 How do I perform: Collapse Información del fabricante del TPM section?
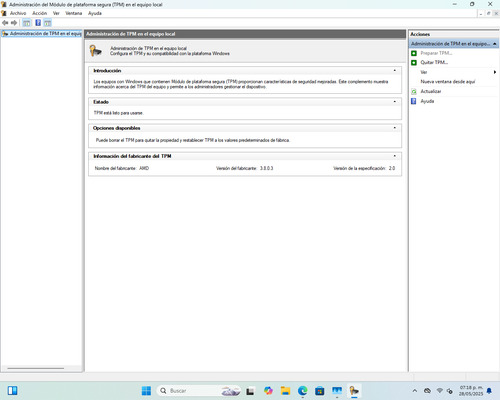(395, 156)
